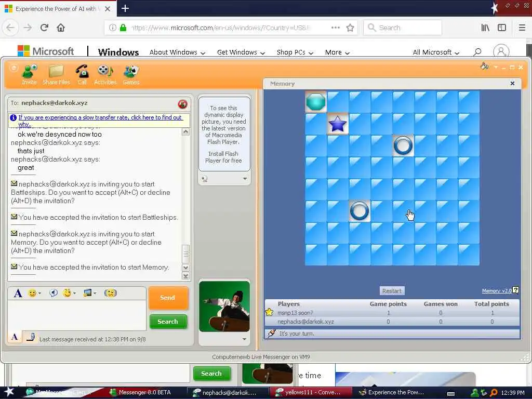
Task: Click the taskbar clock 12:39 PM
Action: click(x=513, y=393)
